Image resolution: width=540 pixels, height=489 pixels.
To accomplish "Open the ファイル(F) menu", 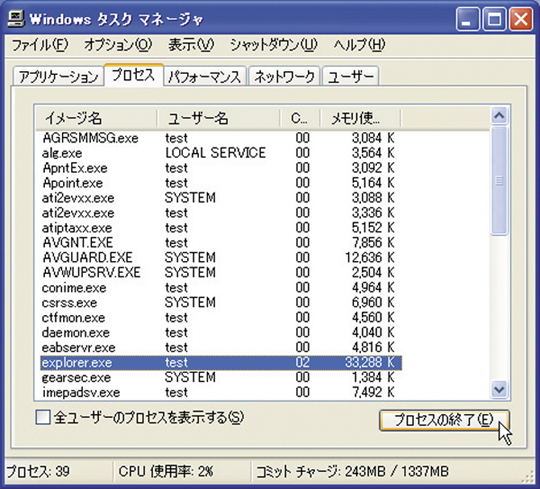I will [x=40, y=45].
